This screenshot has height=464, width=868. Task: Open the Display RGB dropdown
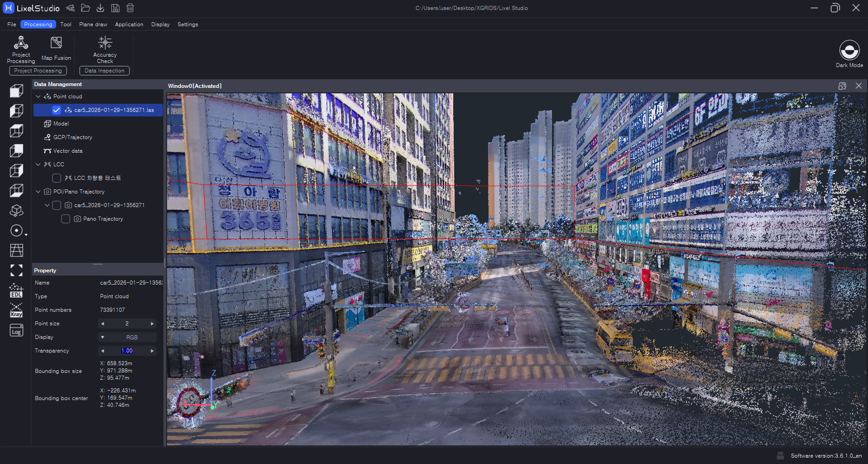(x=127, y=337)
